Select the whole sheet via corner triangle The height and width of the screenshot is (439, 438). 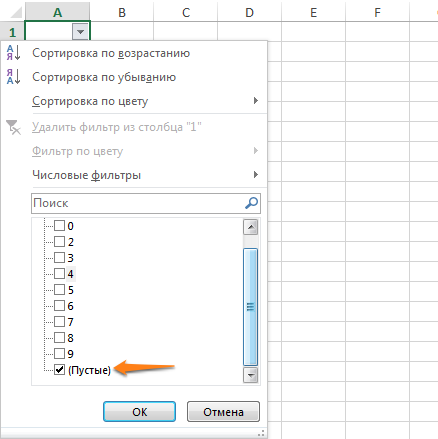[x=16, y=12]
